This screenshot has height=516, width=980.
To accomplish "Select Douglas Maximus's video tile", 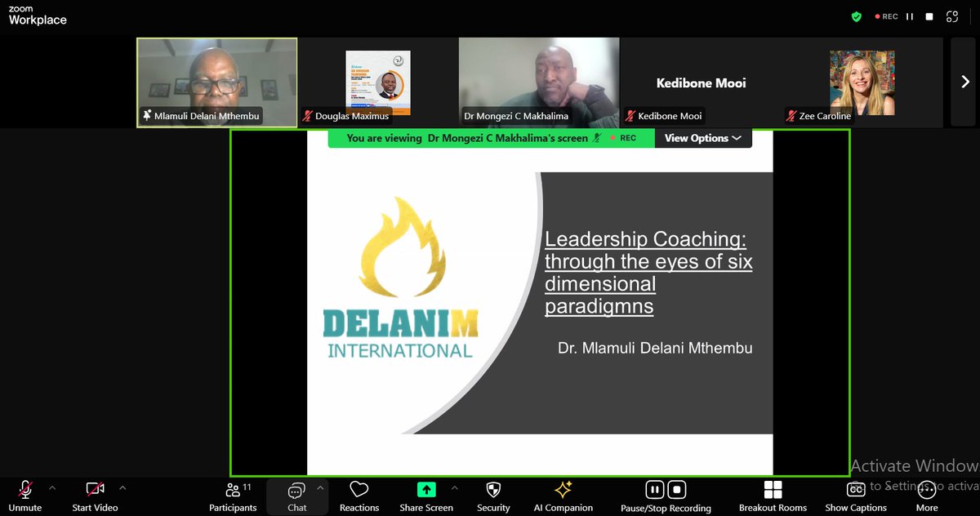I will (x=378, y=82).
